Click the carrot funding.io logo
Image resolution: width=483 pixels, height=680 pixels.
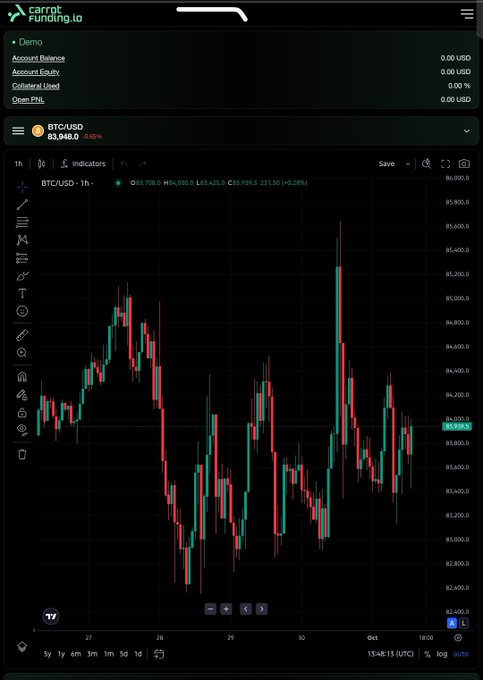coord(45,13)
